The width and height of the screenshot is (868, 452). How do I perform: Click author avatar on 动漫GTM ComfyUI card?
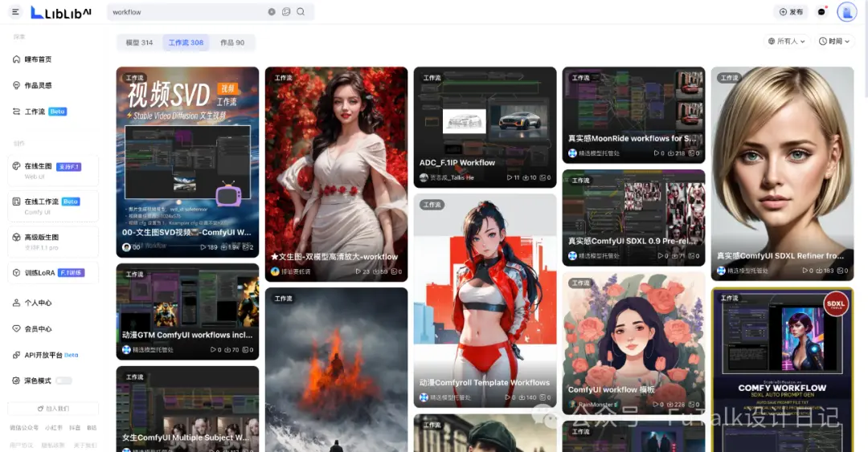(x=126, y=350)
